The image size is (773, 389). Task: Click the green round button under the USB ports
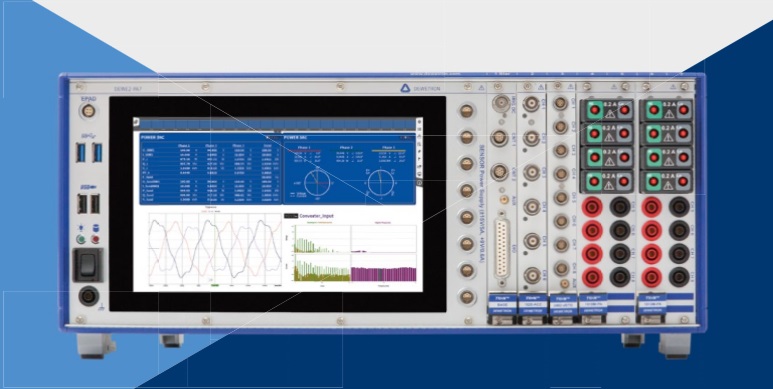click(80, 240)
